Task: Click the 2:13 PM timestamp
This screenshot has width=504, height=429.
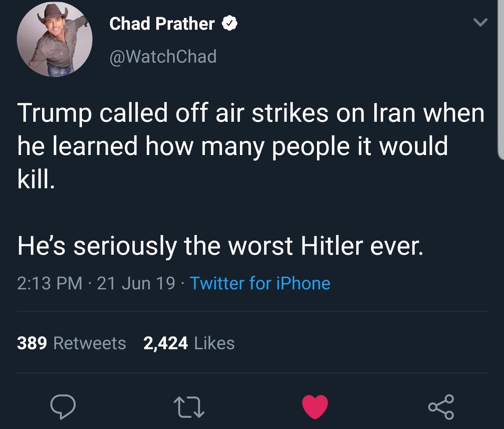Action: pos(50,283)
